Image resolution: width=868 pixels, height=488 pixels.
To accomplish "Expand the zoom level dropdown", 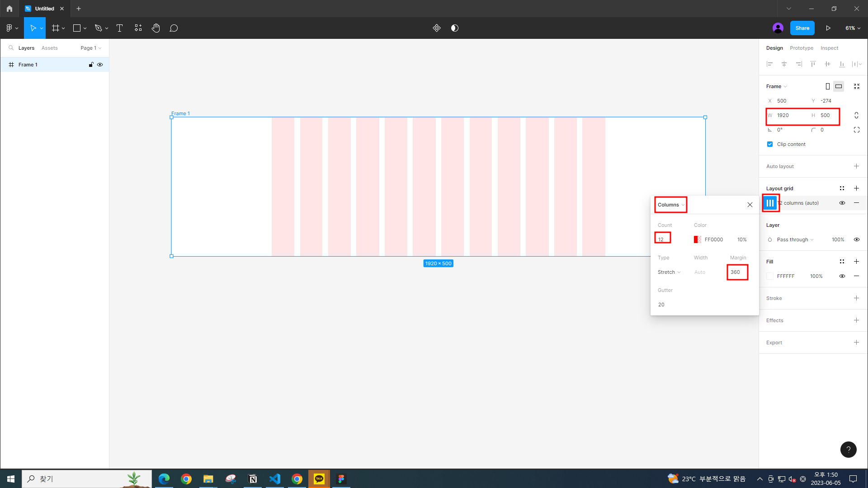I will point(853,28).
